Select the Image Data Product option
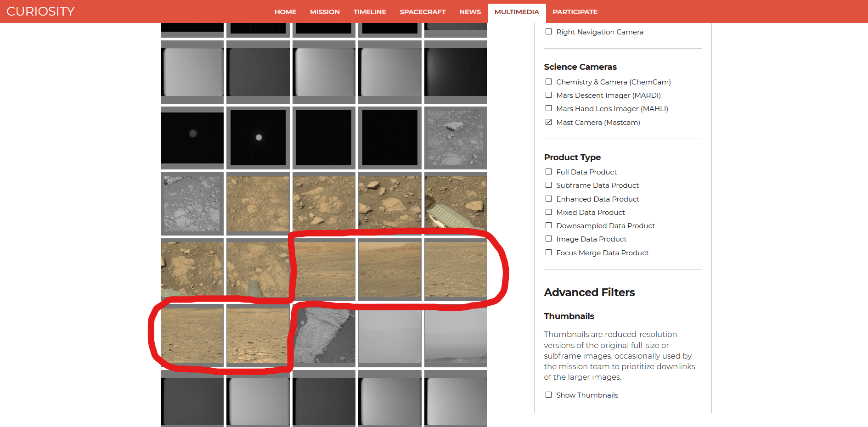 (549, 238)
